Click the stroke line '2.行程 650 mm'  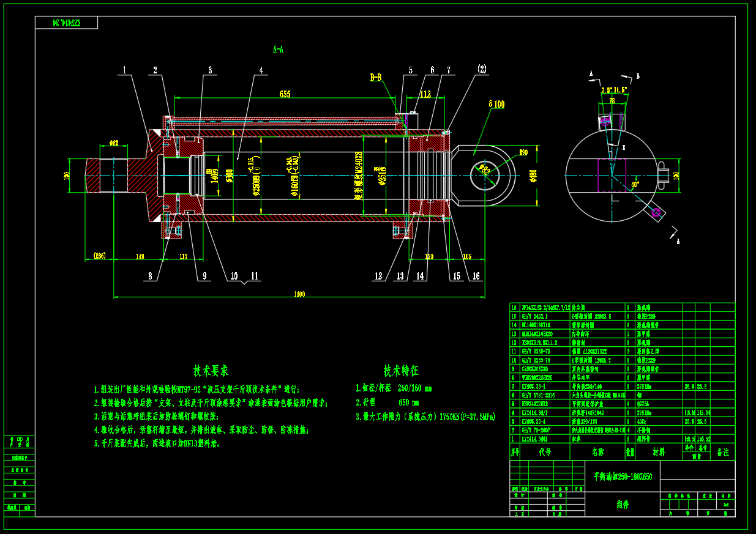(387, 403)
